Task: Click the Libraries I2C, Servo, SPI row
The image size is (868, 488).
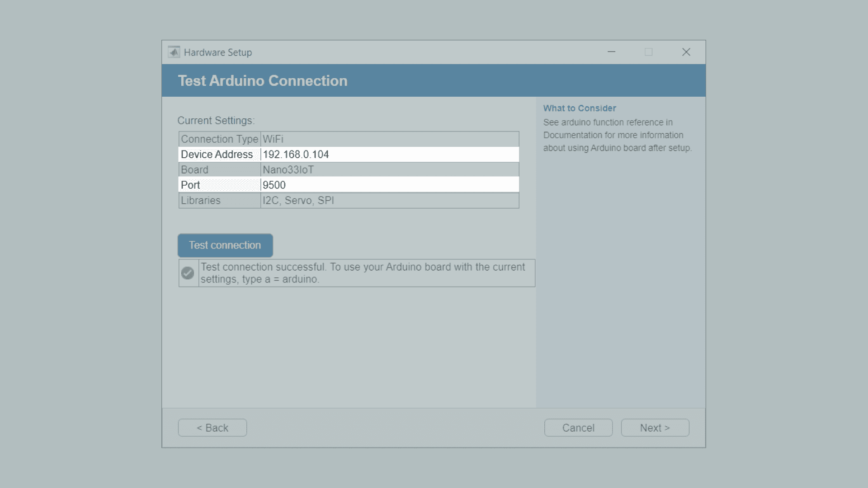Action: tap(348, 201)
